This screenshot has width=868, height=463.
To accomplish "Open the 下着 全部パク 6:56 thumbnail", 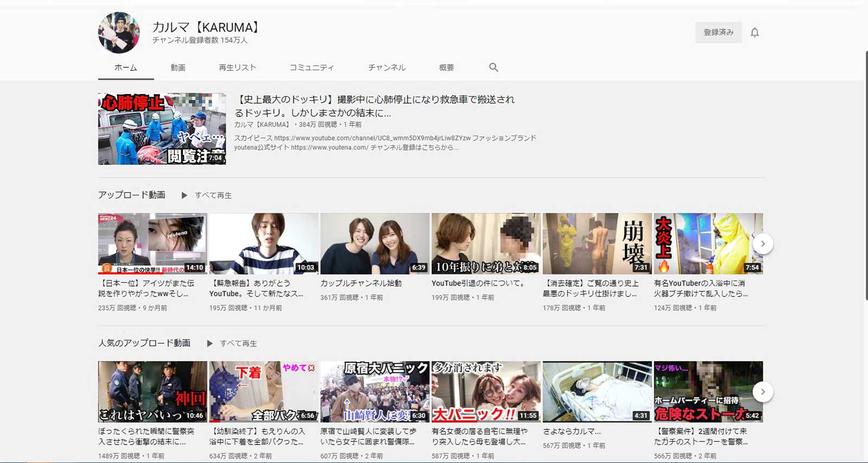I will pyautogui.click(x=264, y=391).
